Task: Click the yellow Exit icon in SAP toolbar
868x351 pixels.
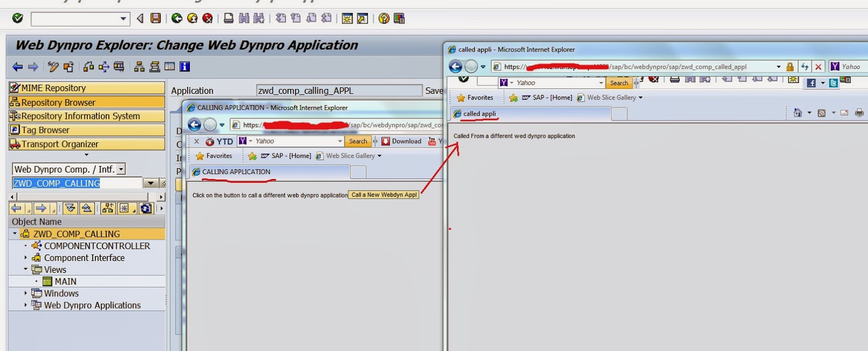Action: 192,18
